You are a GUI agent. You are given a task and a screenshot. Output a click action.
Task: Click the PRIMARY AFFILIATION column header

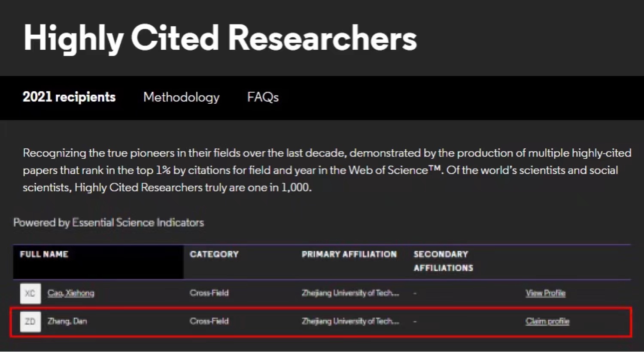(349, 254)
